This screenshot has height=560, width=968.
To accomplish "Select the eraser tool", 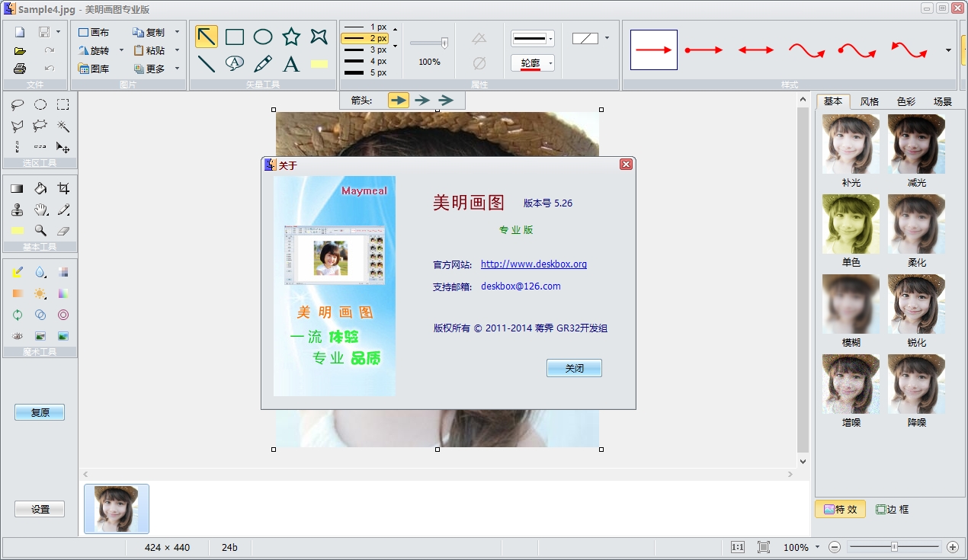I will click(x=63, y=231).
